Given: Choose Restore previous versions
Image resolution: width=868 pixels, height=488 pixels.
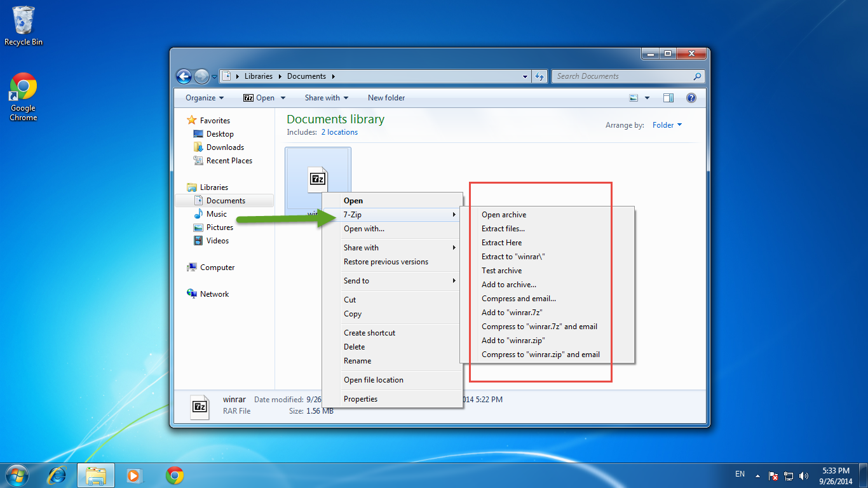Looking at the screenshot, I should pos(392,262).
